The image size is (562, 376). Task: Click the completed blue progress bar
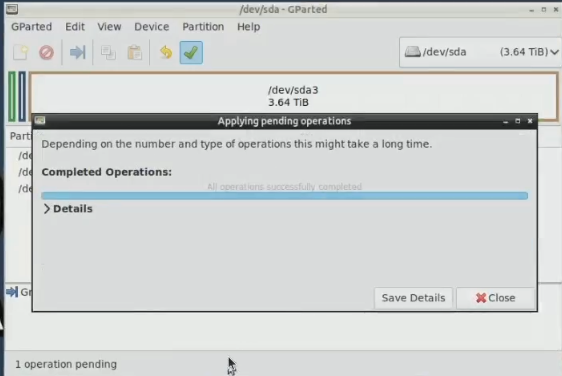(285, 196)
